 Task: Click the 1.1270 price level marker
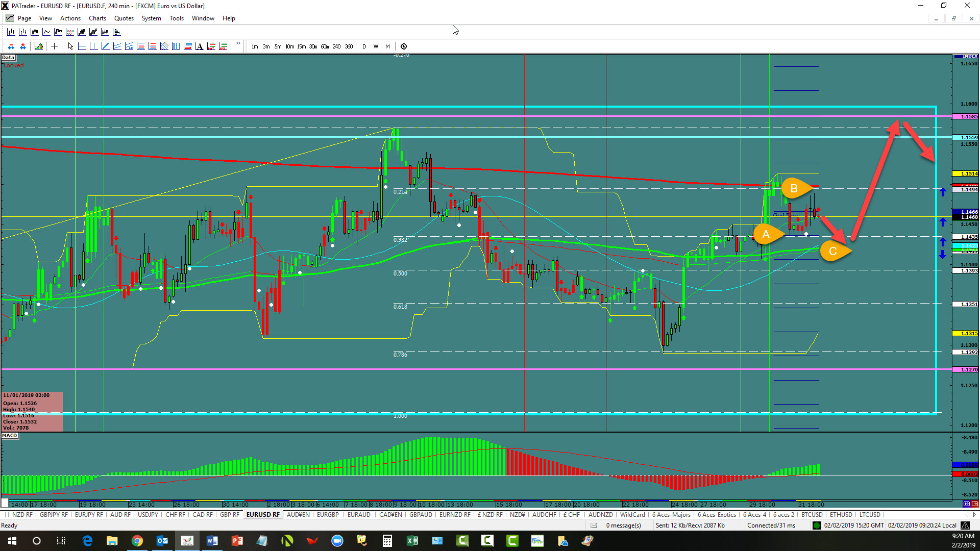pyautogui.click(x=966, y=370)
